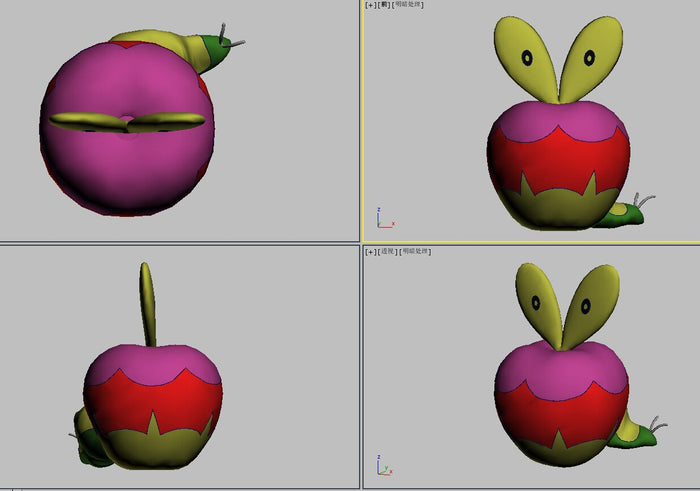Open 明暗处理 shading menu in top-right viewport
This screenshot has width=700, height=491.
[x=408, y=5]
